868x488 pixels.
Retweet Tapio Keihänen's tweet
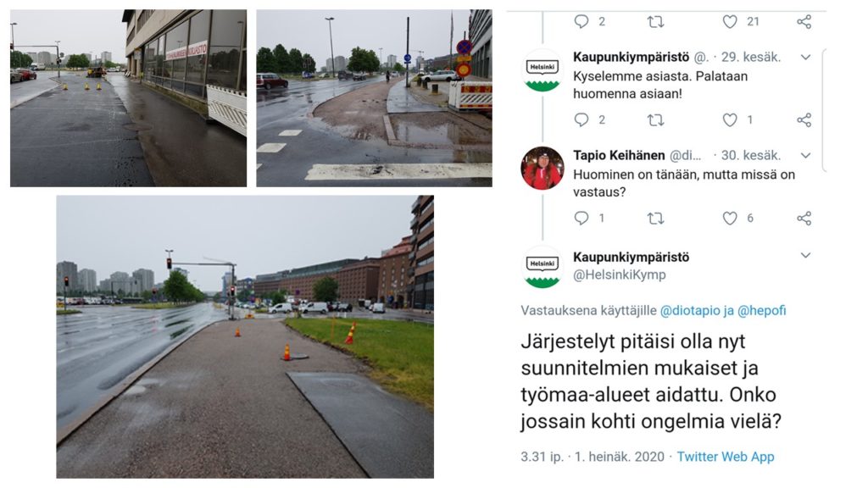(655, 218)
